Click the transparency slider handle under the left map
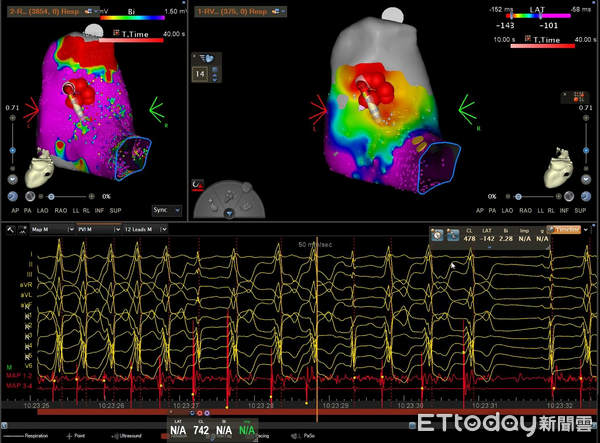This screenshot has width=600, height=443. coord(51,197)
